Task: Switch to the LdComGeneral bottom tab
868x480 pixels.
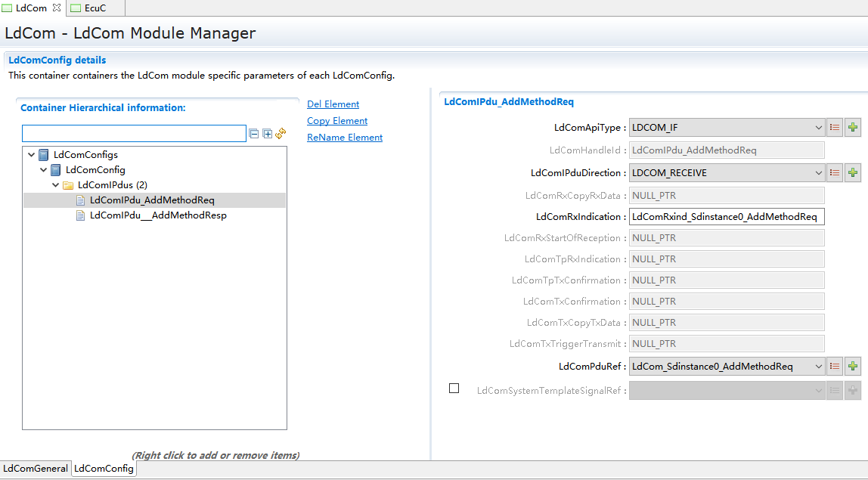Action: click(36, 469)
